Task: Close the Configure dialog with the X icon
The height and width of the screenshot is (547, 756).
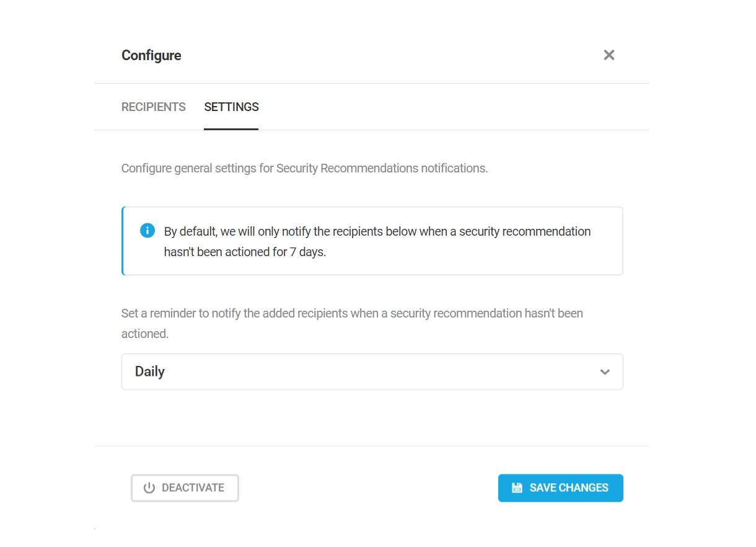Action: [x=609, y=55]
